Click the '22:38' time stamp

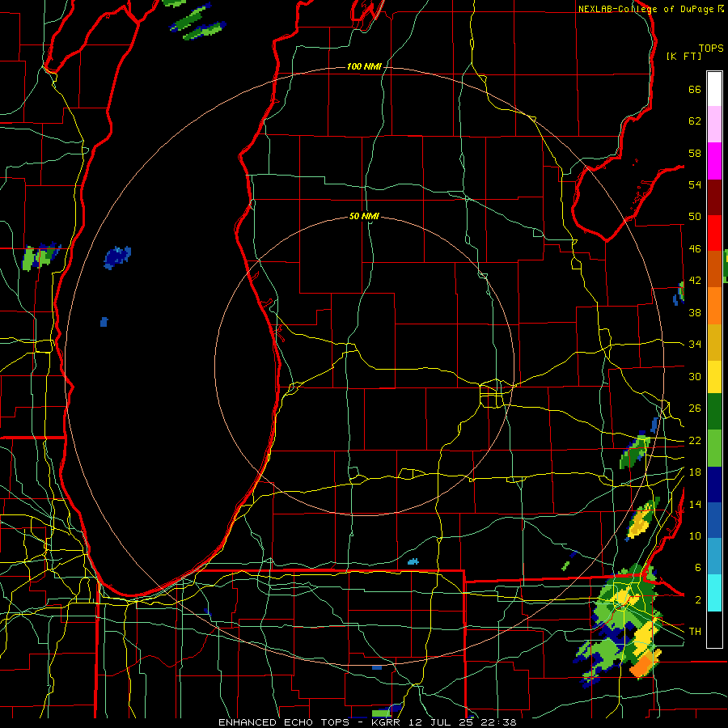point(501,722)
